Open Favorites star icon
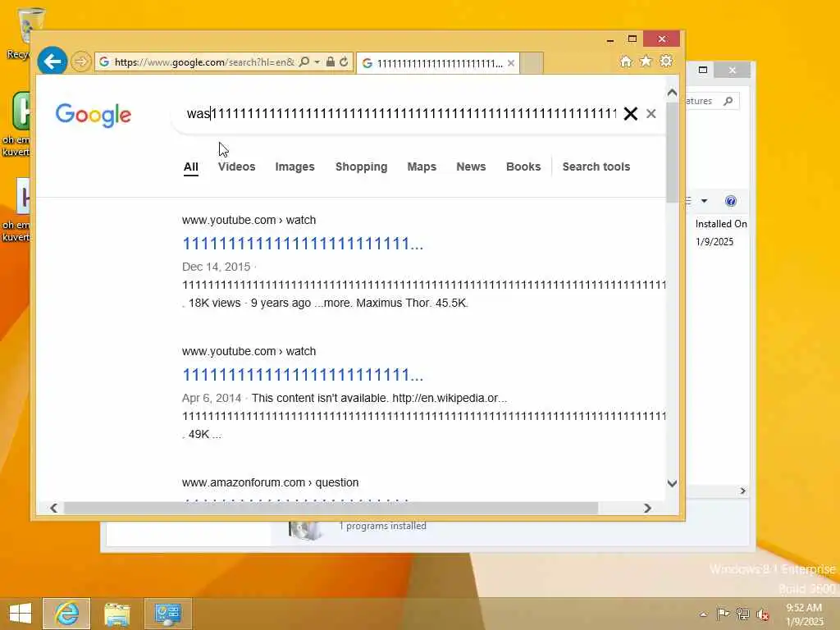Image resolution: width=840 pixels, height=630 pixels. [x=646, y=61]
